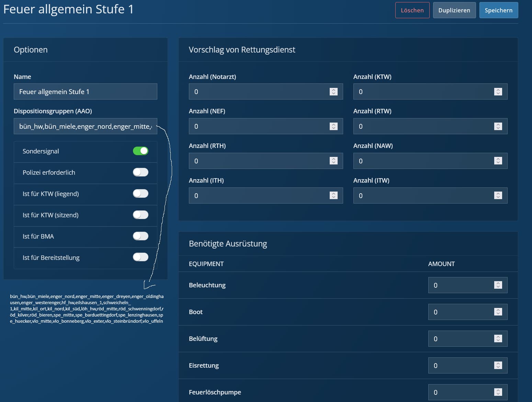
Task: Toggle Ist für BMA on
Action: tap(140, 236)
